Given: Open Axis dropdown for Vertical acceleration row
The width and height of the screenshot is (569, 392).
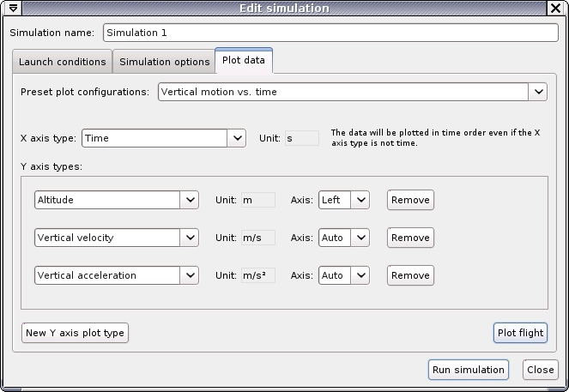Looking at the screenshot, I should click(343, 275).
